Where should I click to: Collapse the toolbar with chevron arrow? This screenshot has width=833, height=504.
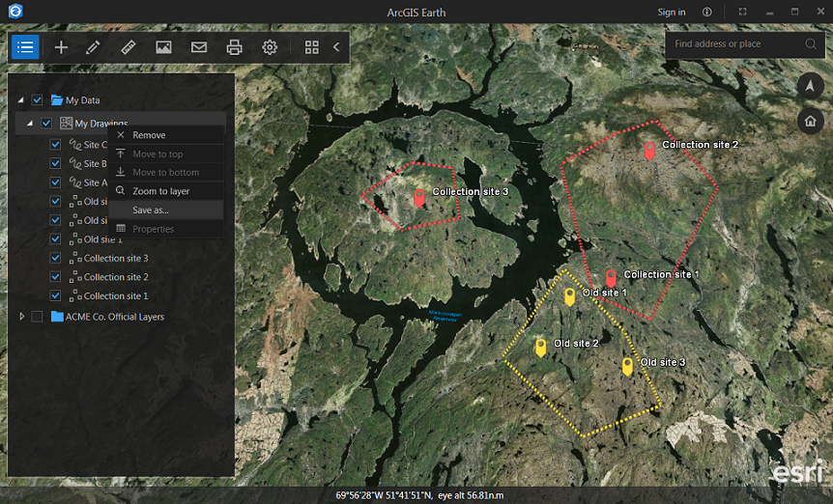point(336,46)
